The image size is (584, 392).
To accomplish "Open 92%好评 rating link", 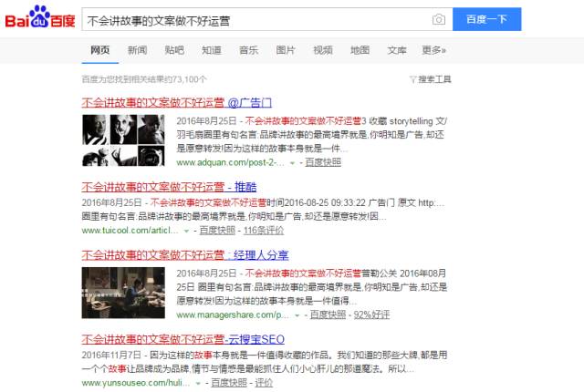I will [x=371, y=315].
